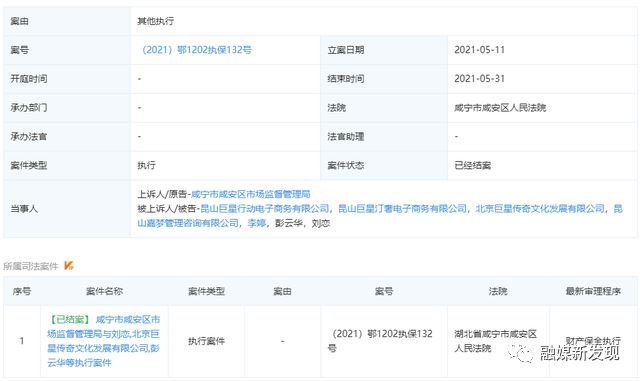Click the 所属司法案件 section heading
Image resolution: width=640 pixels, height=381 pixels.
pos(31,266)
